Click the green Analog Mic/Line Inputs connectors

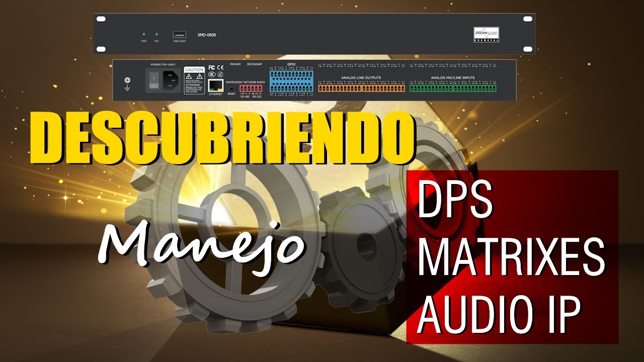[453, 88]
